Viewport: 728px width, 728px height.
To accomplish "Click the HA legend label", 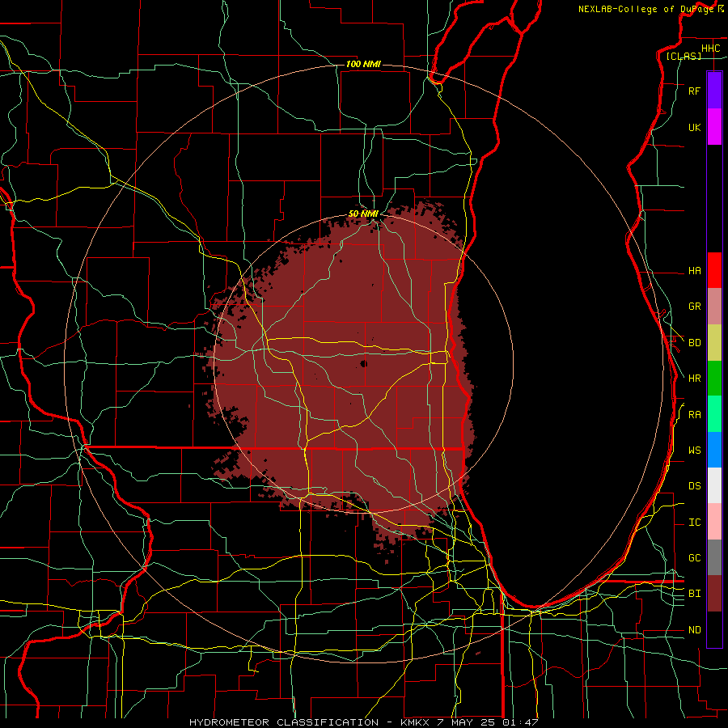I will point(695,271).
